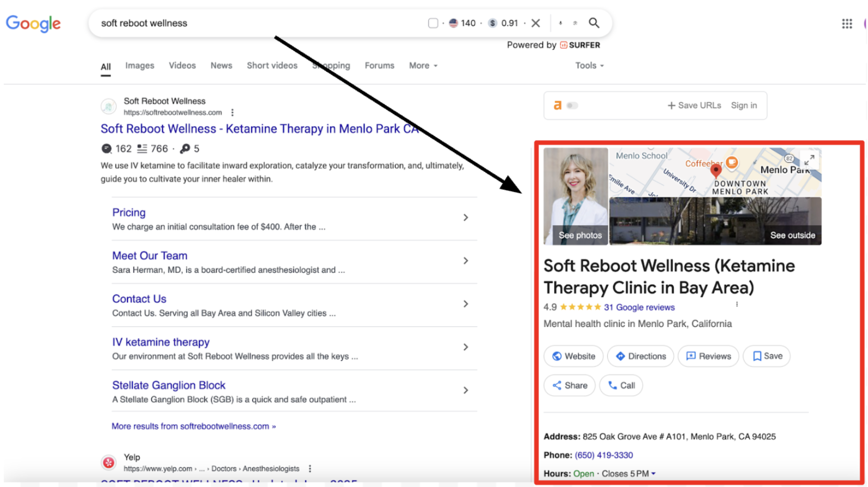
Task: Expand Contact Us chevron
Action: tap(466, 304)
